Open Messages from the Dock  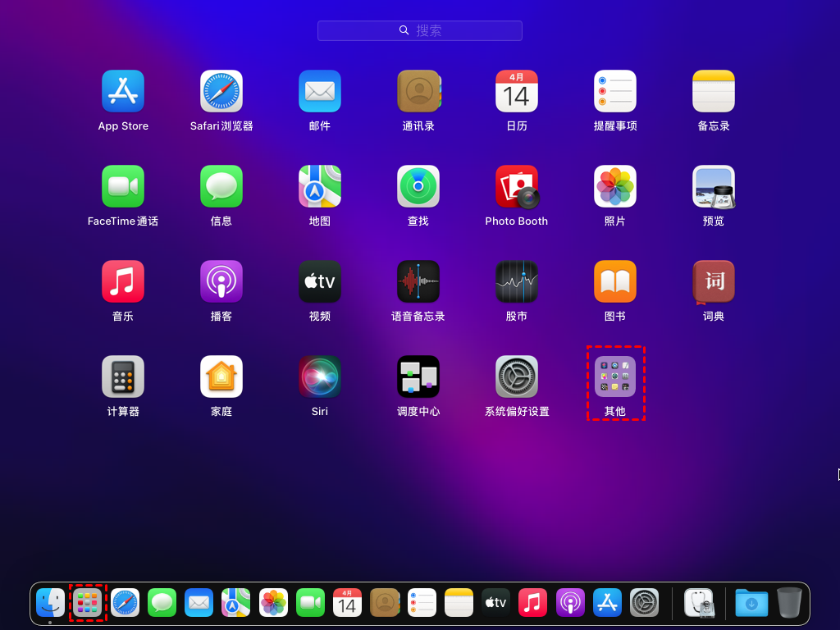(x=162, y=603)
